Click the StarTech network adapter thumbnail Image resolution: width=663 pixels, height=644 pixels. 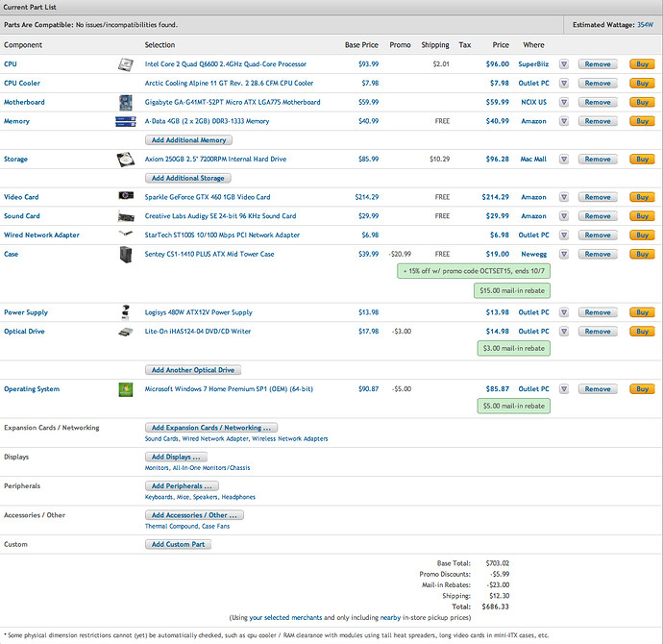pos(126,234)
